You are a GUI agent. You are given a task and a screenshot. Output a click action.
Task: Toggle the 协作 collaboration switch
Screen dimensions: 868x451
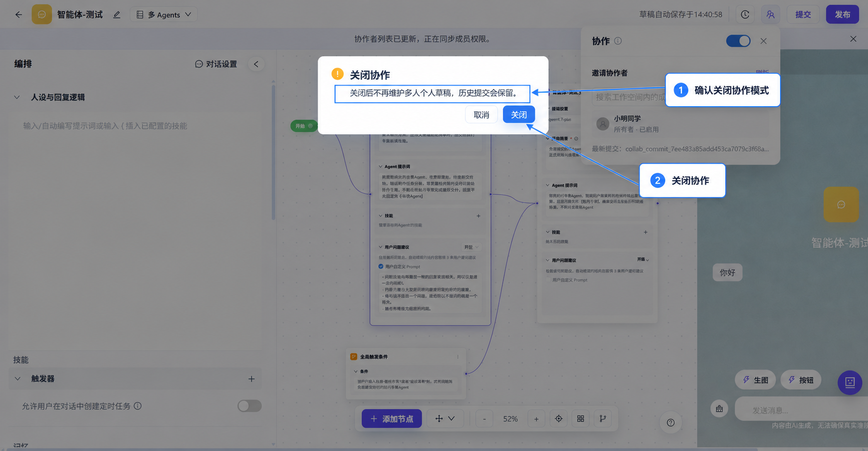tap(738, 41)
